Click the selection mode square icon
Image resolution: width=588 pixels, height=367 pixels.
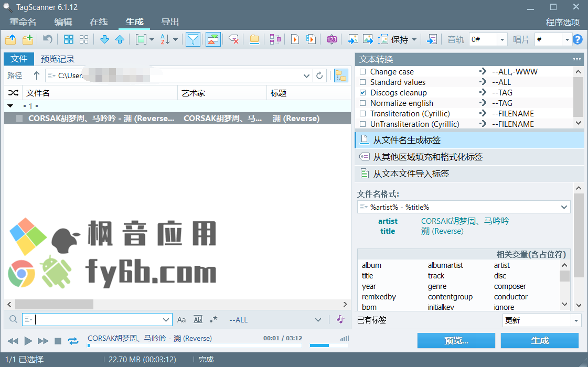pos(141,39)
